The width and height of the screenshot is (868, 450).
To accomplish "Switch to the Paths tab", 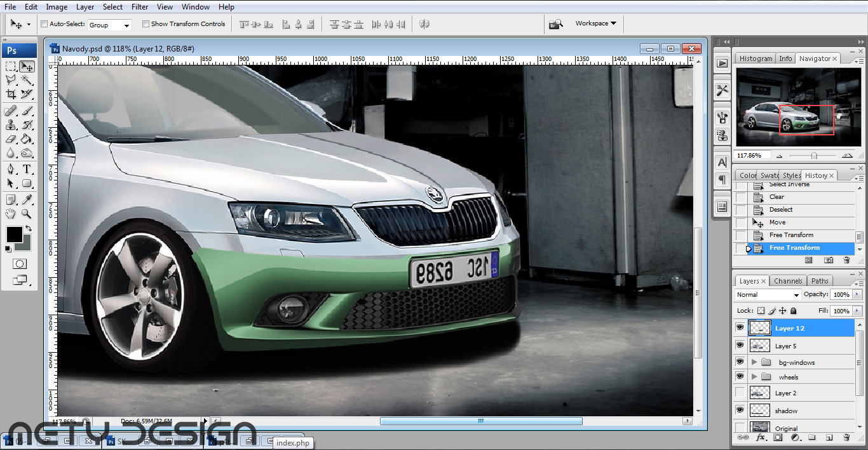I will (820, 281).
